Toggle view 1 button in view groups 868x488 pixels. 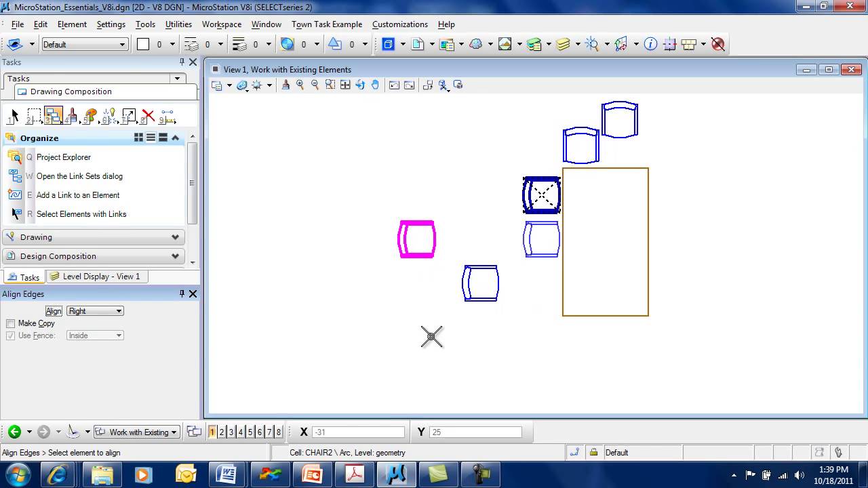tap(212, 432)
